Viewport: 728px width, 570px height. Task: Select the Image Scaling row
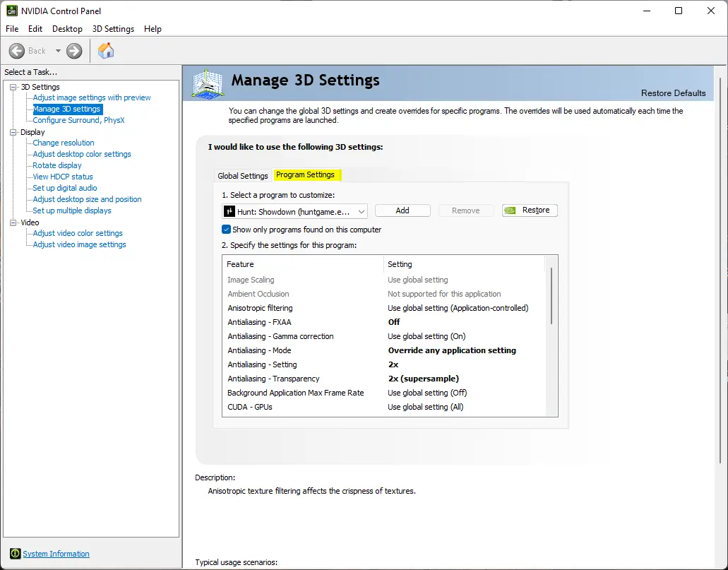coord(383,280)
